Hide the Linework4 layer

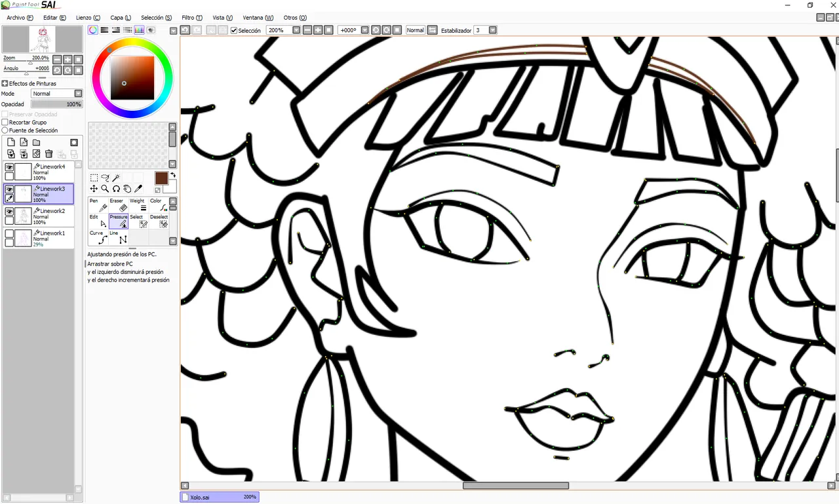click(x=9, y=168)
